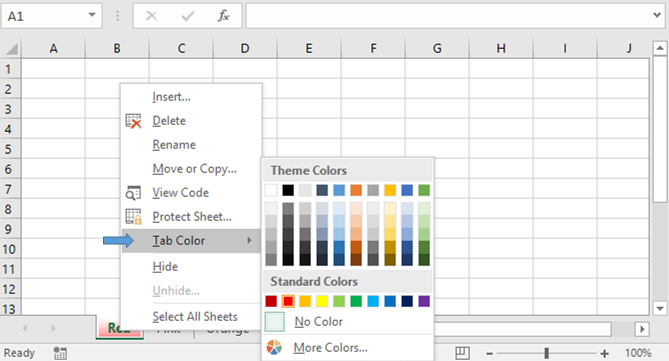The width and height of the screenshot is (669, 361).
Task: Click the Protect Sheet lock icon
Action: 134,217
